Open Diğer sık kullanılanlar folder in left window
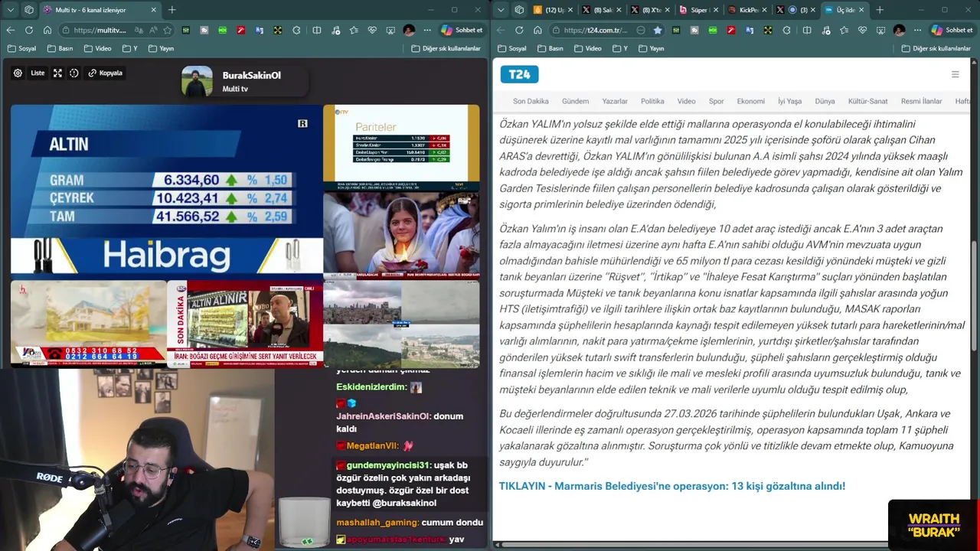Screen dimensions: 980x551 tap(446, 48)
